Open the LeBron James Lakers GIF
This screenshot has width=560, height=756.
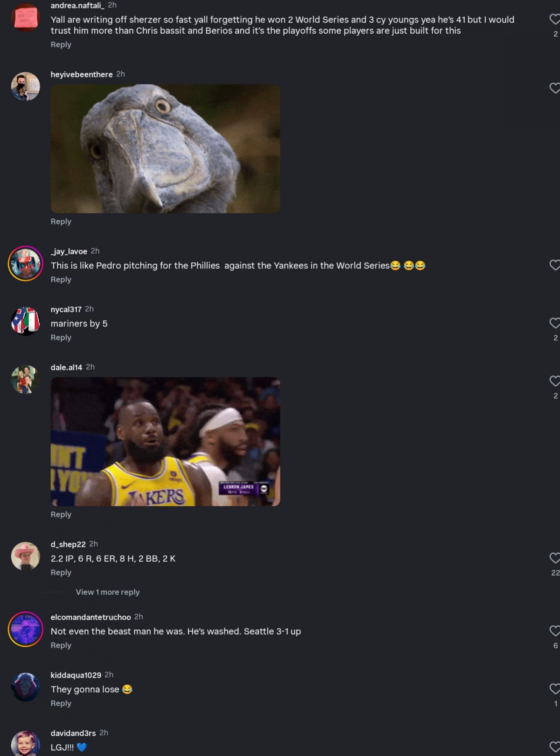pyautogui.click(x=165, y=441)
